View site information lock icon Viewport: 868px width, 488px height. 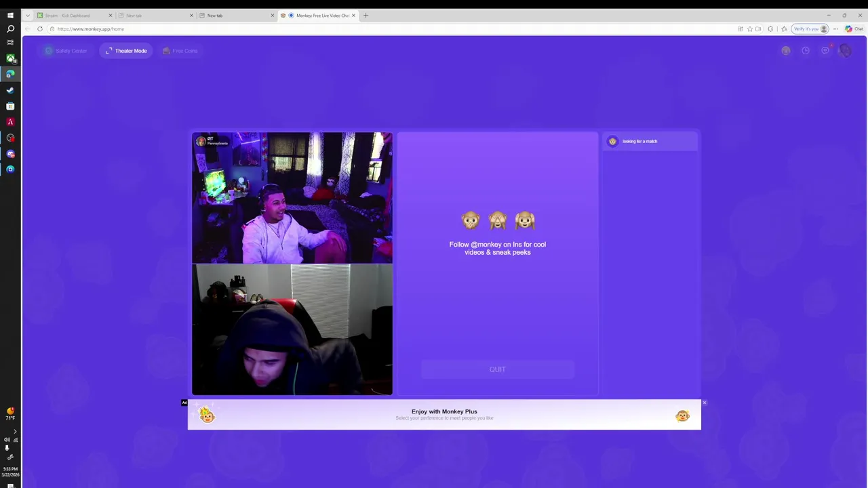tap(52, 29)
